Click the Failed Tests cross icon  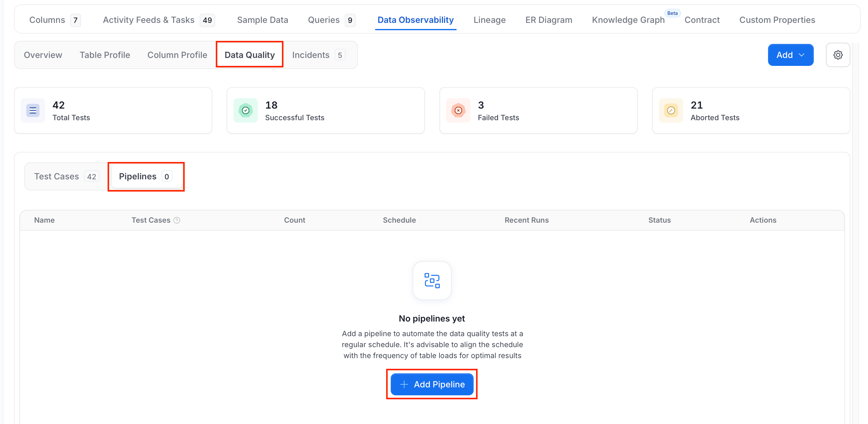tap(458, 110)
